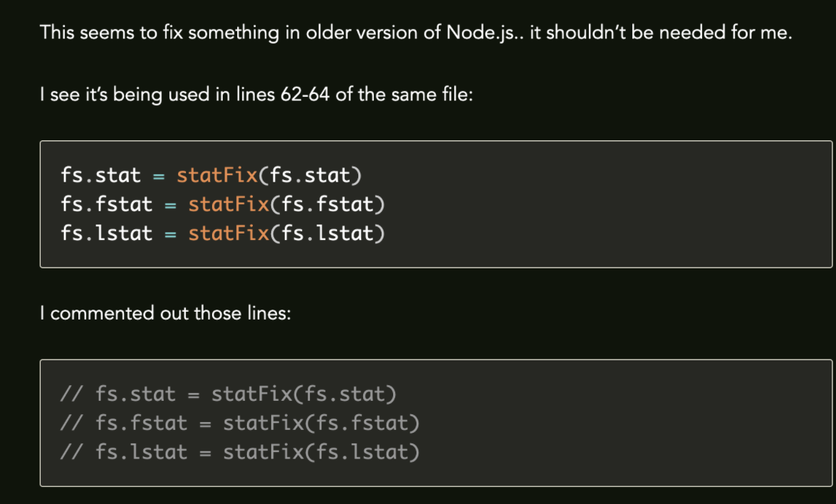Click the teal equals sign after fs.lstat
This screenshot has width=836, height=504.
click(x=171, y=233)
